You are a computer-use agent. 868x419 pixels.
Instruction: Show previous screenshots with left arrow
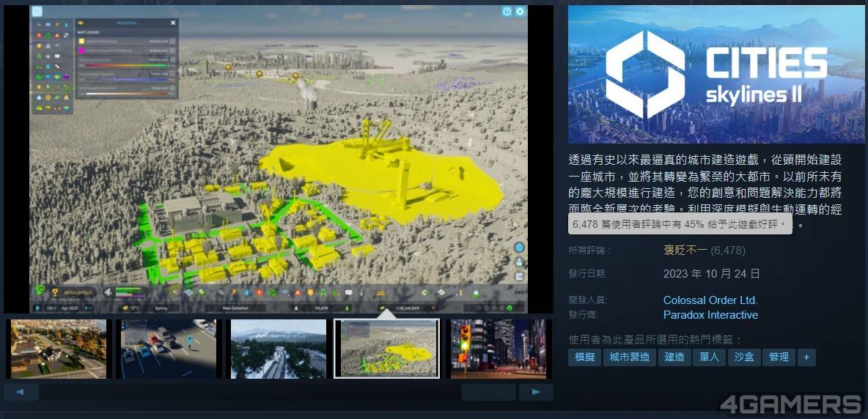tap(21, 393)
